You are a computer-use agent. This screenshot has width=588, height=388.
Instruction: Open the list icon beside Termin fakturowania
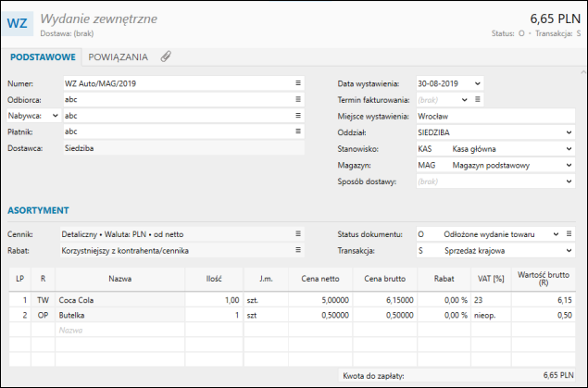point(478,99)
